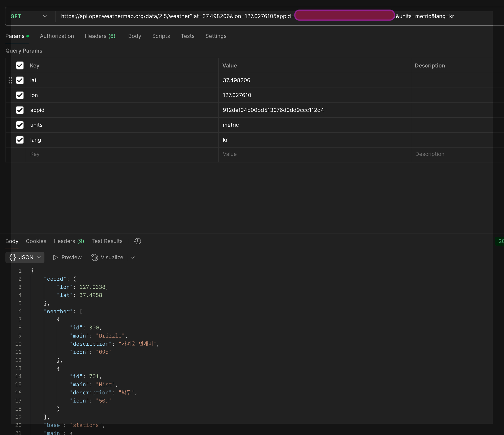Uncheck the lang parameter checkbox
Screen dimensions: 504x435
[20, 140]
